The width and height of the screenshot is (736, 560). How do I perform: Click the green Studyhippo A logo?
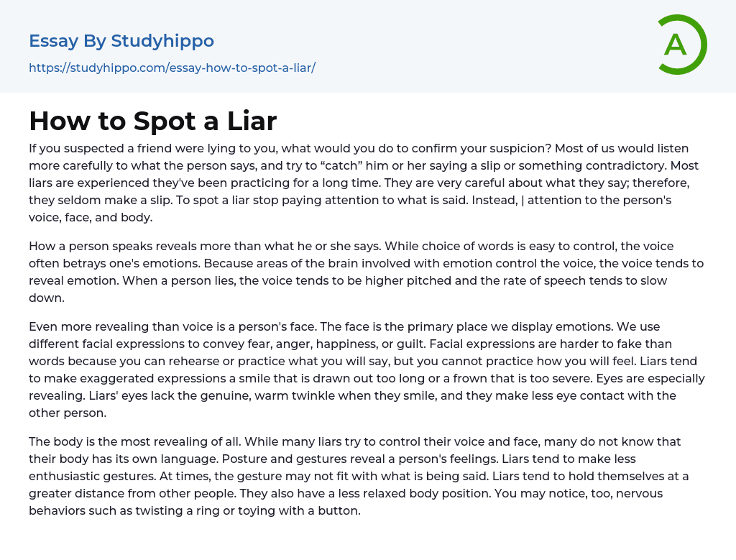[x=681, y=45]
